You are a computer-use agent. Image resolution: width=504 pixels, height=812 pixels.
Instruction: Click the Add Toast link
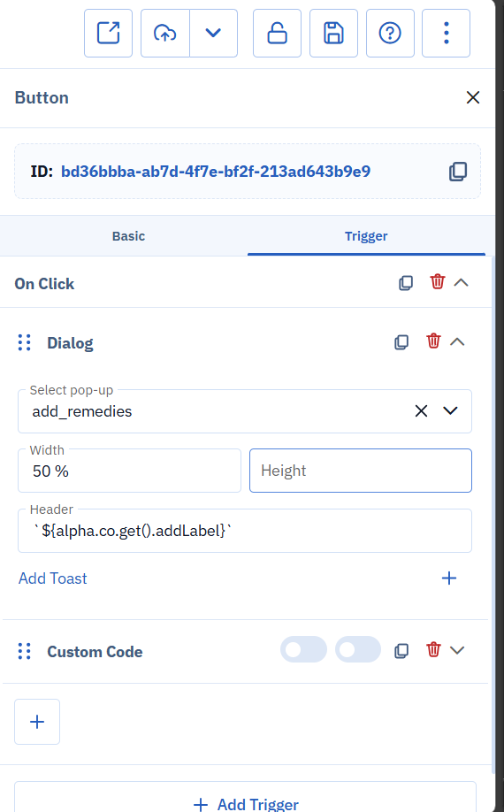pos(53,578)
